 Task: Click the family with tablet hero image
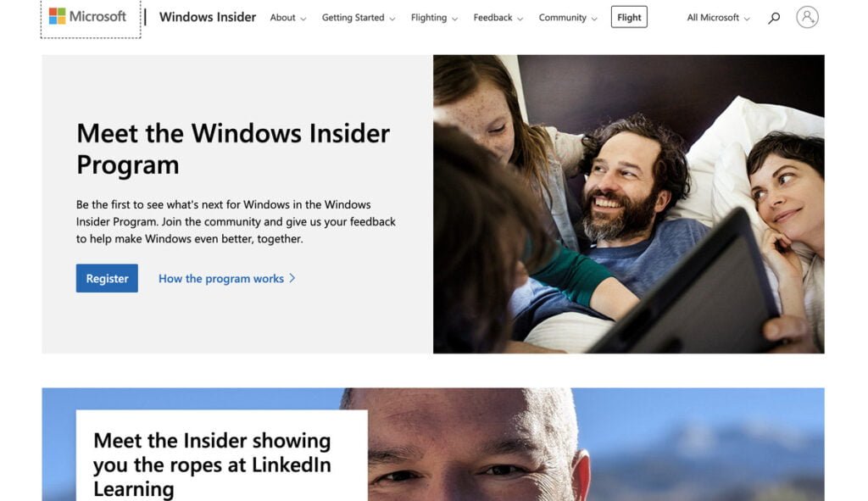tap(628, 203)
